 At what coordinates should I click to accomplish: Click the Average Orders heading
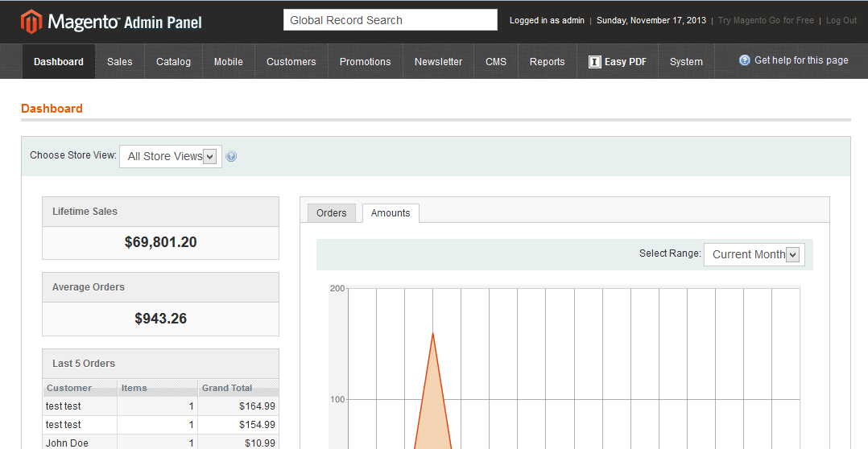click(x=89, y=287)
